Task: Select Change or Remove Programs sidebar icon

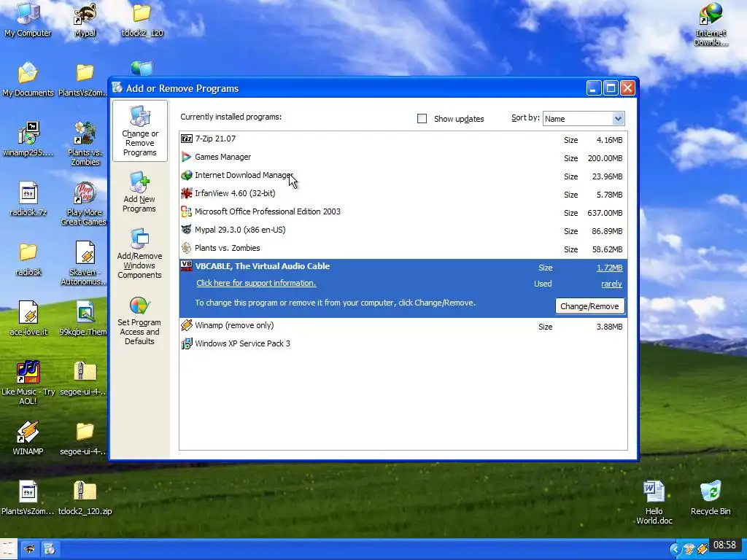Action: (x=140, y=131)
